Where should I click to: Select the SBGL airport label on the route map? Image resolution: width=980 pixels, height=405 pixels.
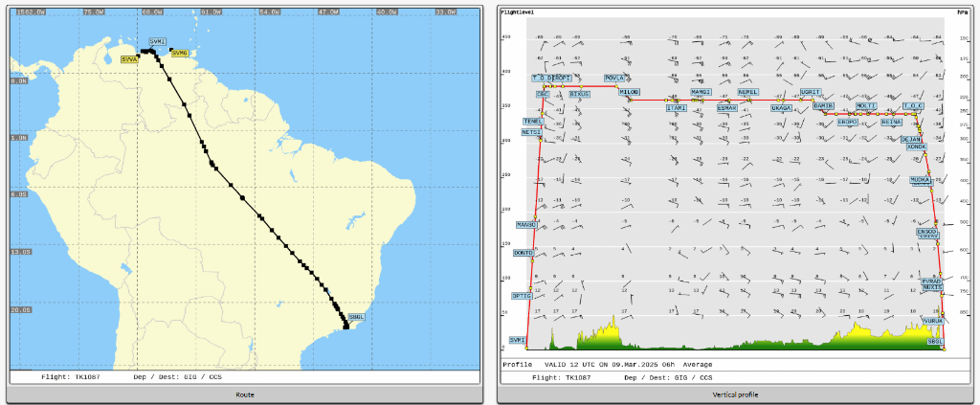coord(357,317)
